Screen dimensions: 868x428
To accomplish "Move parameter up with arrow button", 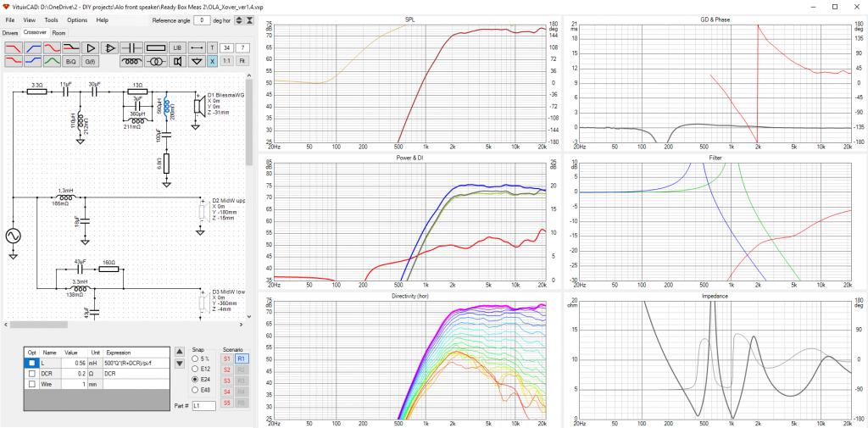I will click(180, 351).
